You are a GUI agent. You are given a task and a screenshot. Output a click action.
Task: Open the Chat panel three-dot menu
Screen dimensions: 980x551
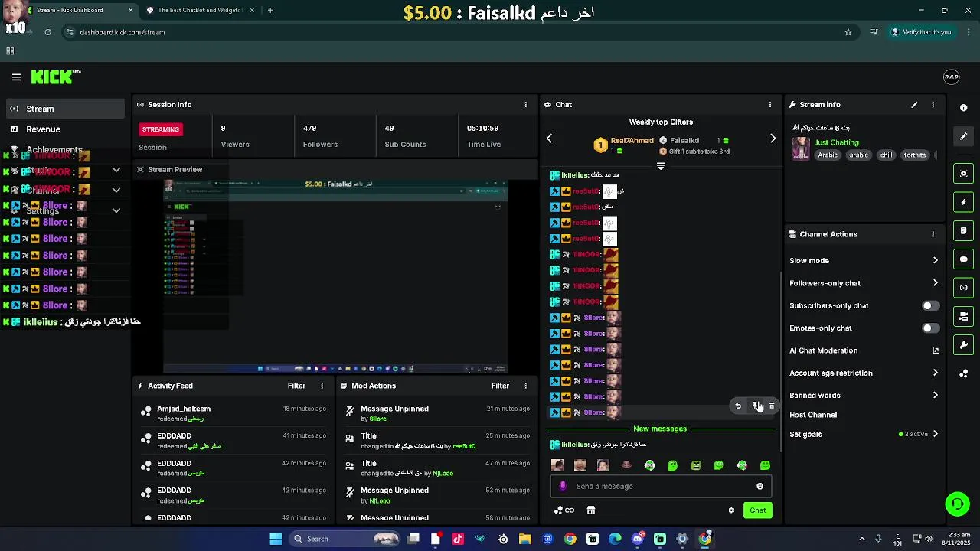pos(770,105)
